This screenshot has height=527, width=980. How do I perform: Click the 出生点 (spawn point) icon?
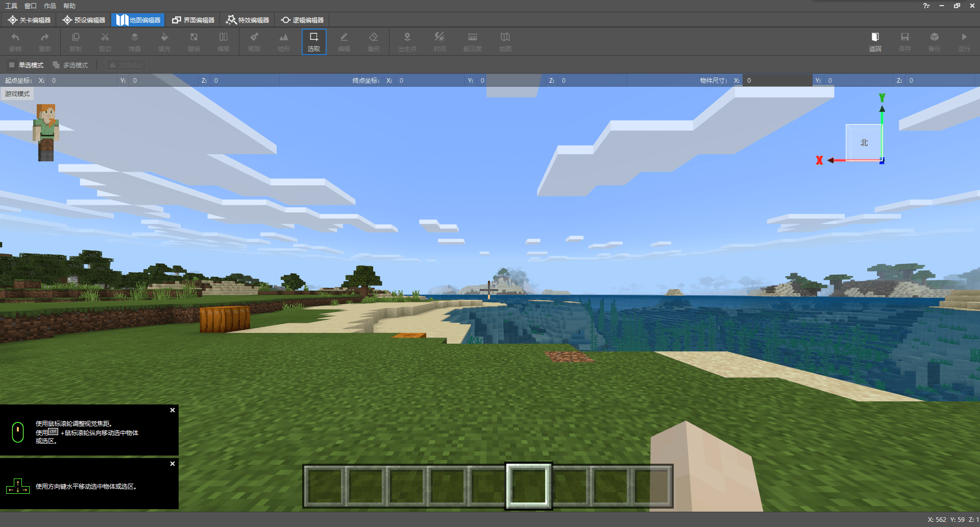[407, 41]
